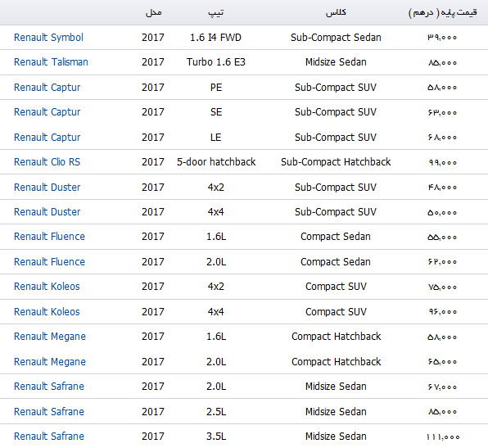Open the Renault Captur PE row link
This screenshot has width=488, height=448.
[x=47, y=87]
